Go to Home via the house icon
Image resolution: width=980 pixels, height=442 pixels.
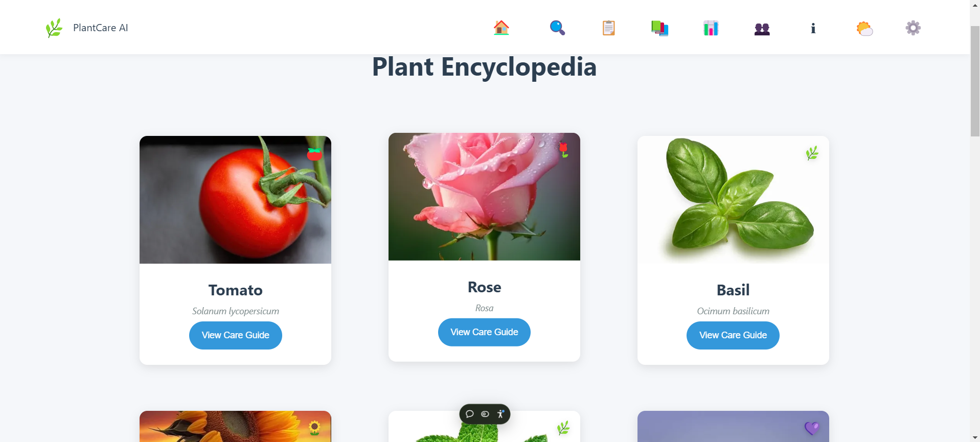click(501, 28)
